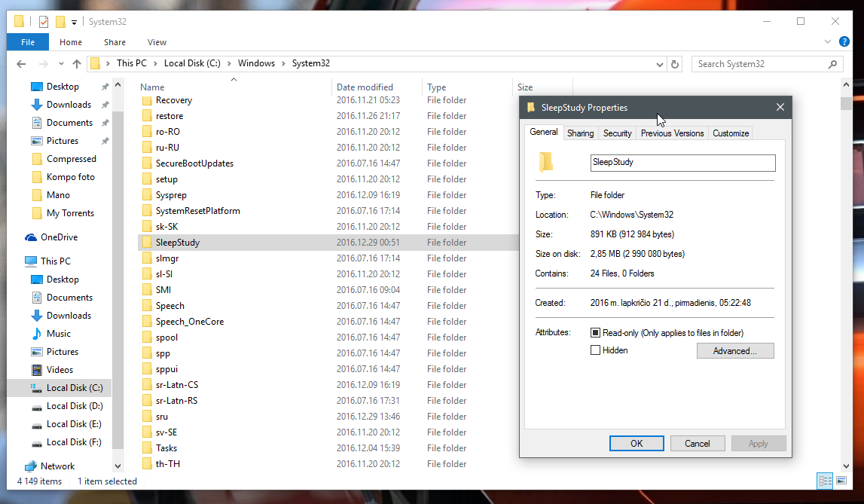Image resolution: width=864 pixels, height=504 pixels.
Task: Click the Back navigation arrow
Action: pyautogui.click(x=21, y=64)
